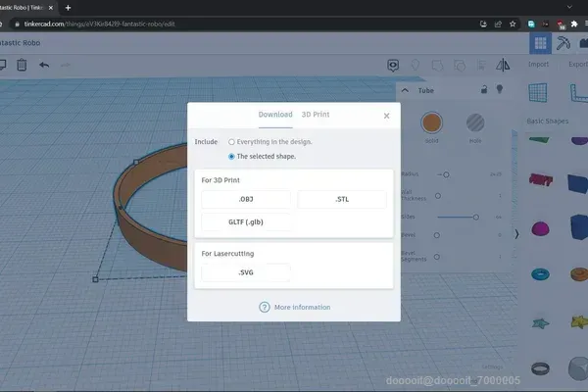Toggle the lightbulb visibility icon for Tube

[500, 89]
